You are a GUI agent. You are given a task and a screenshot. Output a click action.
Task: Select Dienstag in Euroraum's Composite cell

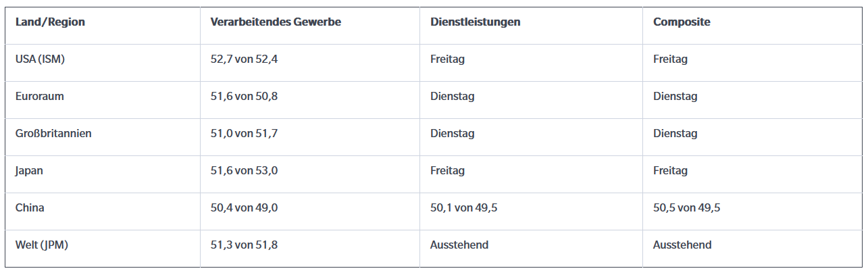click(x=675, y=97)
